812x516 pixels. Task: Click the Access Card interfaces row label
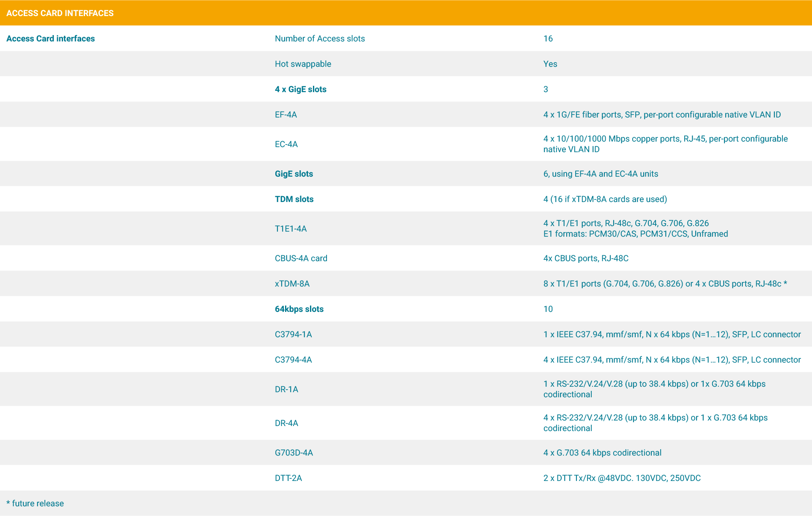click(50, 38)
